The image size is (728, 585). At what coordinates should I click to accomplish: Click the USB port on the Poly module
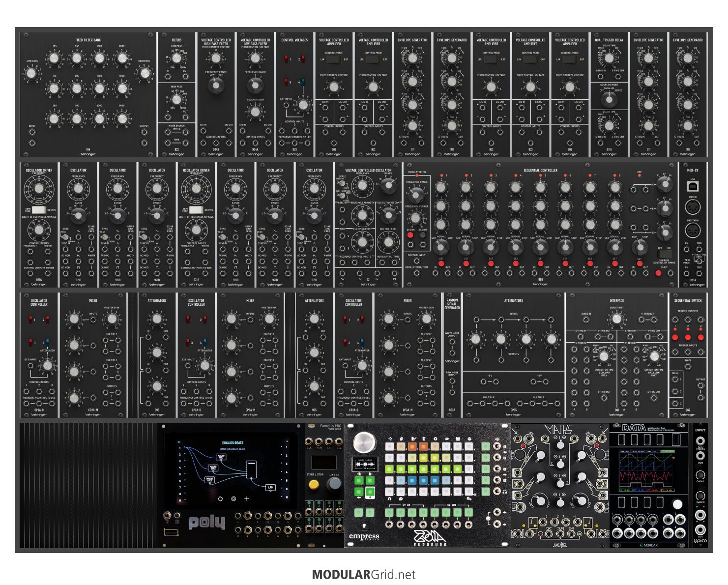click(x=170, y=533)
